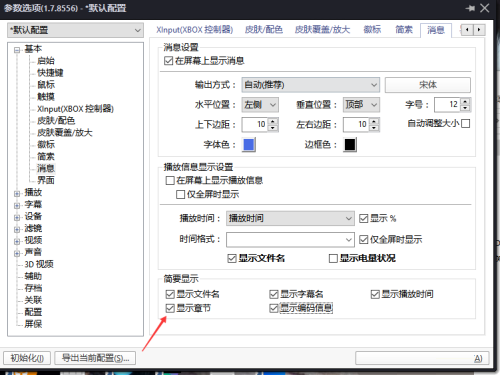Toggle 显示编码信息 checkbox
The image size is (500, 375).
click(x=274, y=308)
